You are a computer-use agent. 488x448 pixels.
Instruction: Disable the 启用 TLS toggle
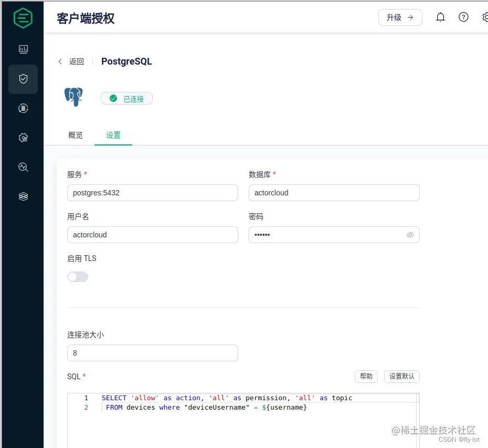tap(78, 277)
